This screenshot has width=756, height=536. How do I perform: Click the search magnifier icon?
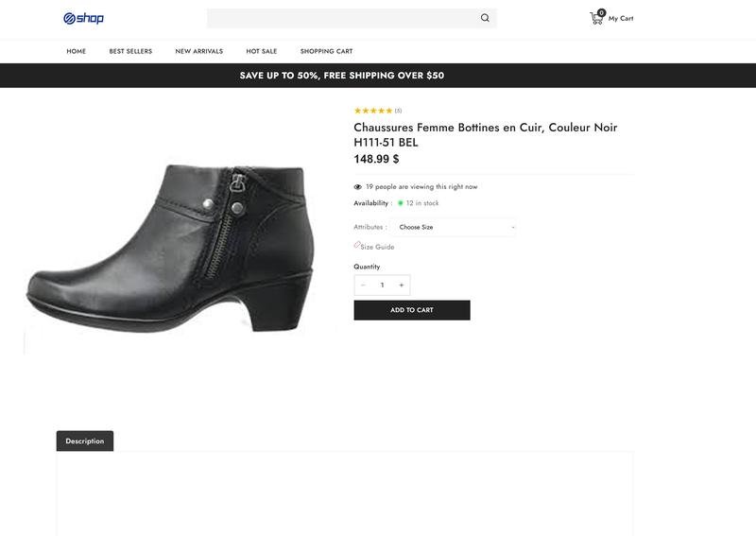coord(485,18)
